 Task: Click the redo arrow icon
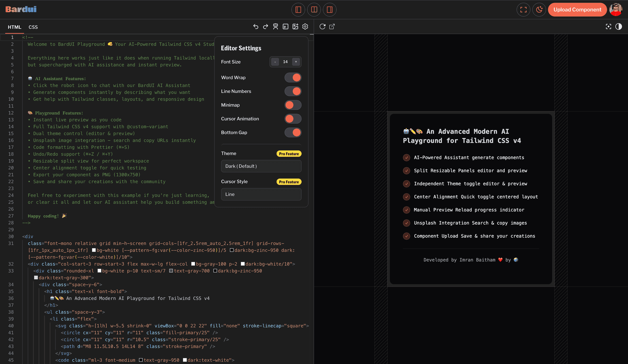(x=266, y=26)
